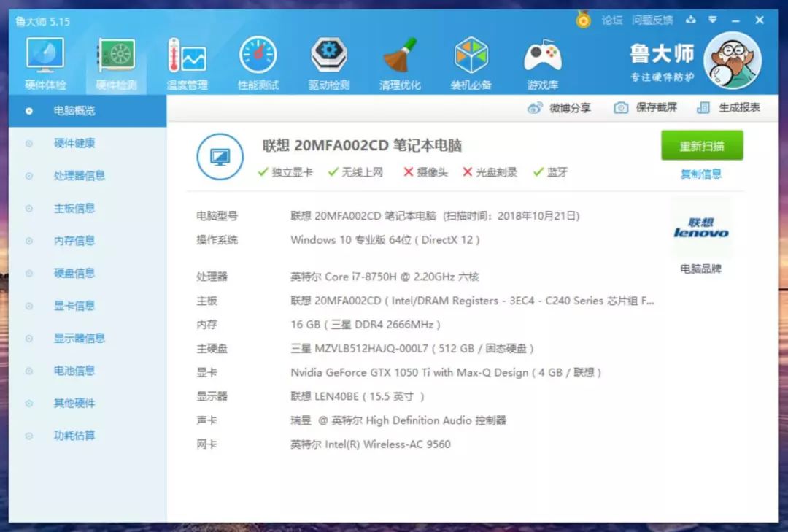This screenshot has height=532, width=788.
Task: Click 蓝牙 feature indicator
Action: [x=551, y=172]
